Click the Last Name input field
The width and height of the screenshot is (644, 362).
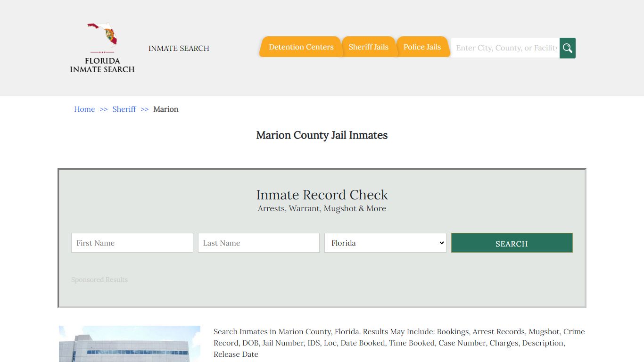[259, 243]
